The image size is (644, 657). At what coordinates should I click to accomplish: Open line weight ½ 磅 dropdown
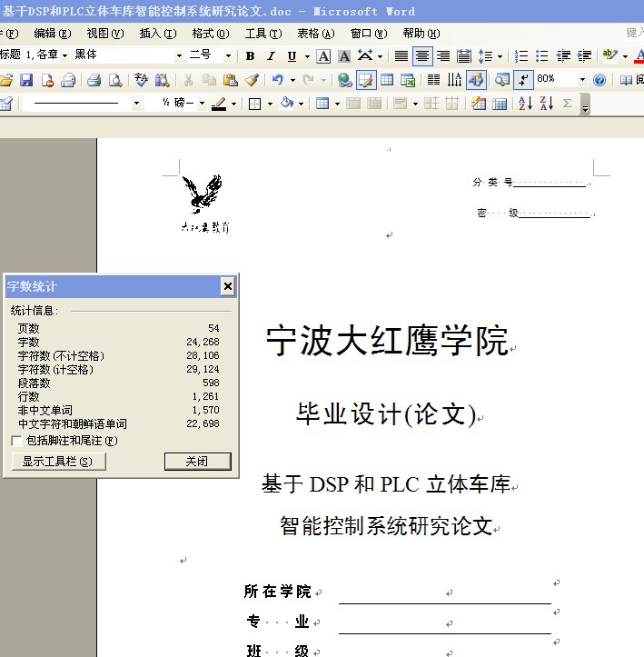coord(202,103)
